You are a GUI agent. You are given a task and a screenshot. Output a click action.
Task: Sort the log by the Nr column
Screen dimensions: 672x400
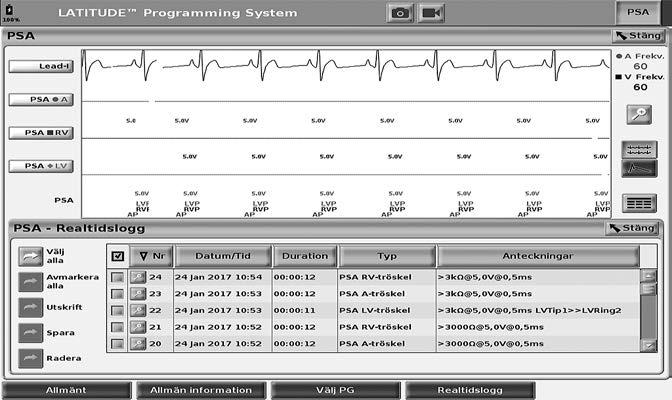(152, 256)
